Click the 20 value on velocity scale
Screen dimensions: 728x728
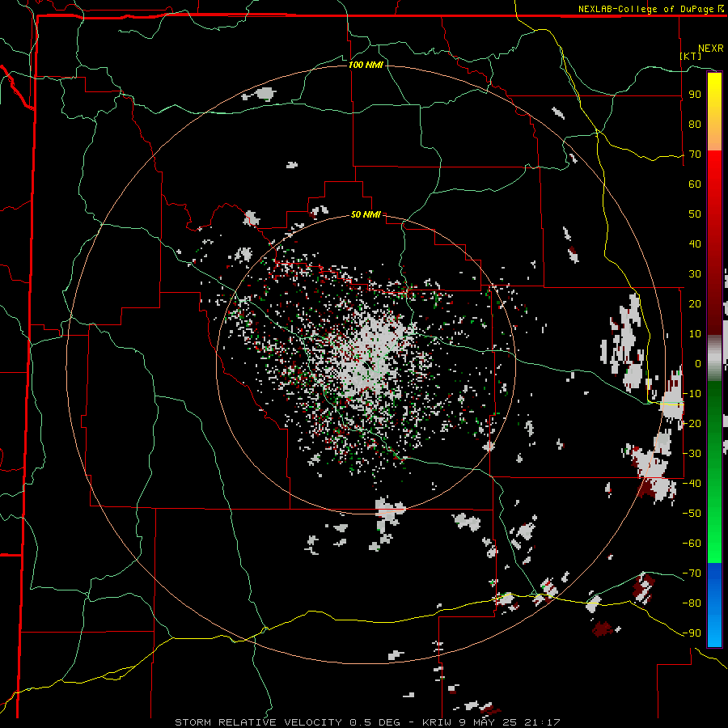[695, 303]
